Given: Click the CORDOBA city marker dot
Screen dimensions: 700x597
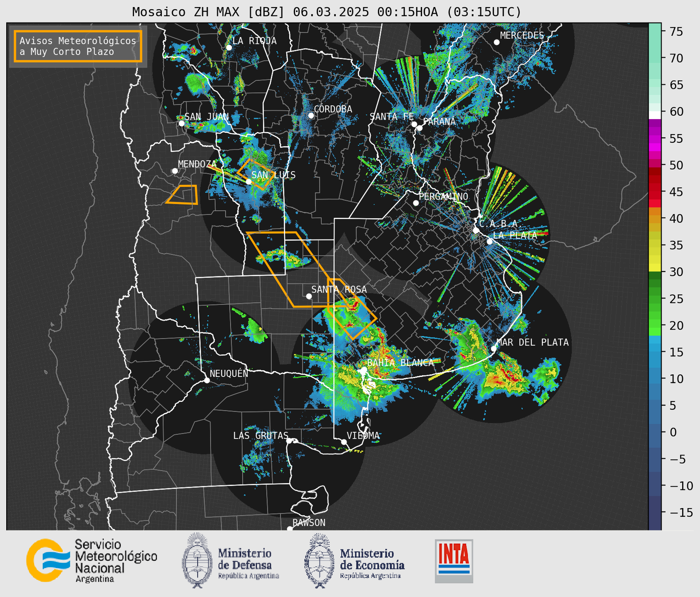Looking at the screenshot, I should pos(310,115).
